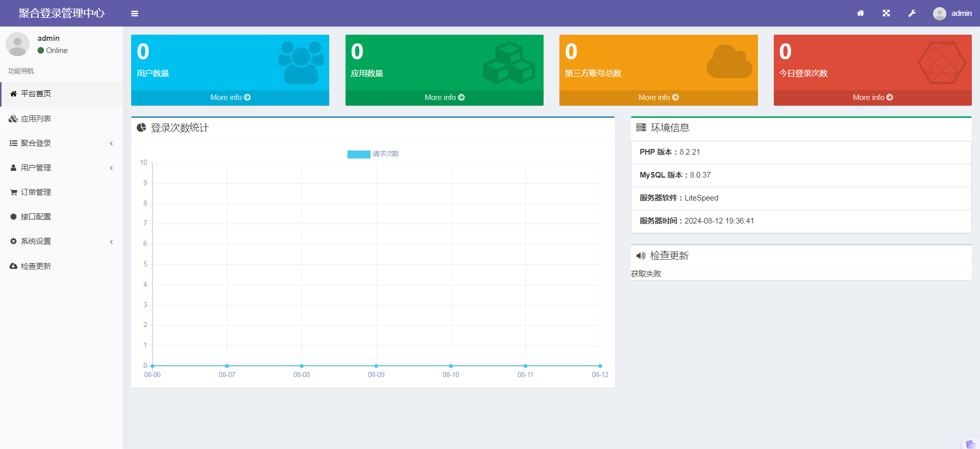Image resolution: width=980 pixels, height=449 pixels.
Task: Click More info on 应用数量 card
Action: (445, 97)
